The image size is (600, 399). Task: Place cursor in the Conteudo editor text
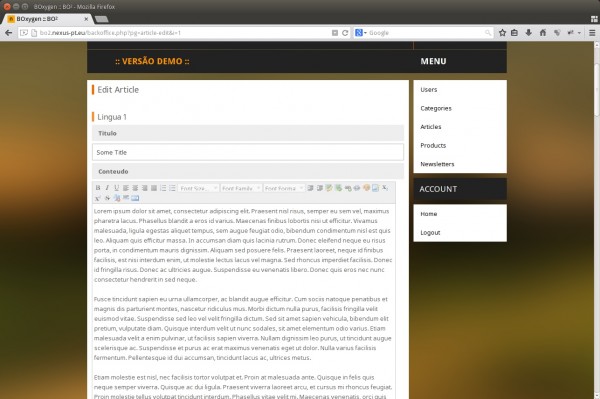(243, 302)
